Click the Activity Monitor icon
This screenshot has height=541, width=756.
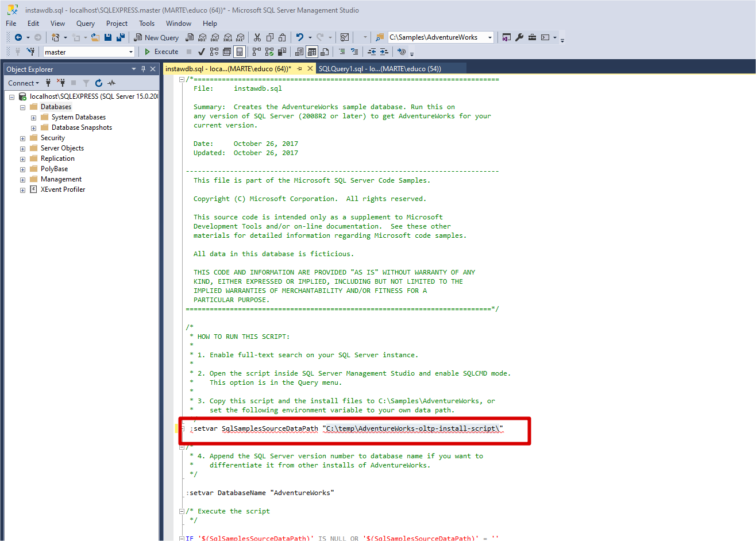point(345,37)
